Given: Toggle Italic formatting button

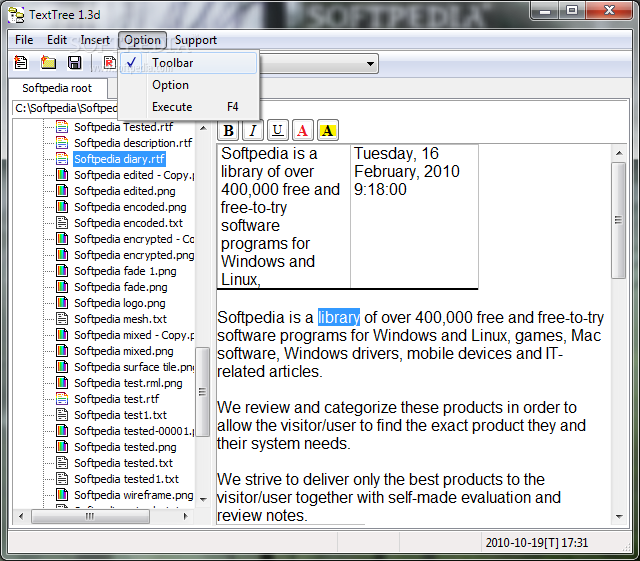Looking at the screenshot, I should (x=253, y=131).
